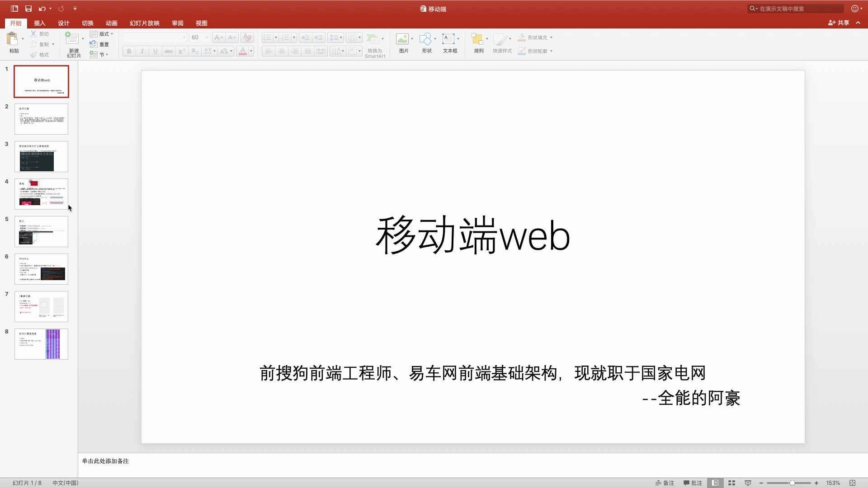Click the zoom out minus icon
This screenshot has height=488, width=868.
[x=761, y=483]
